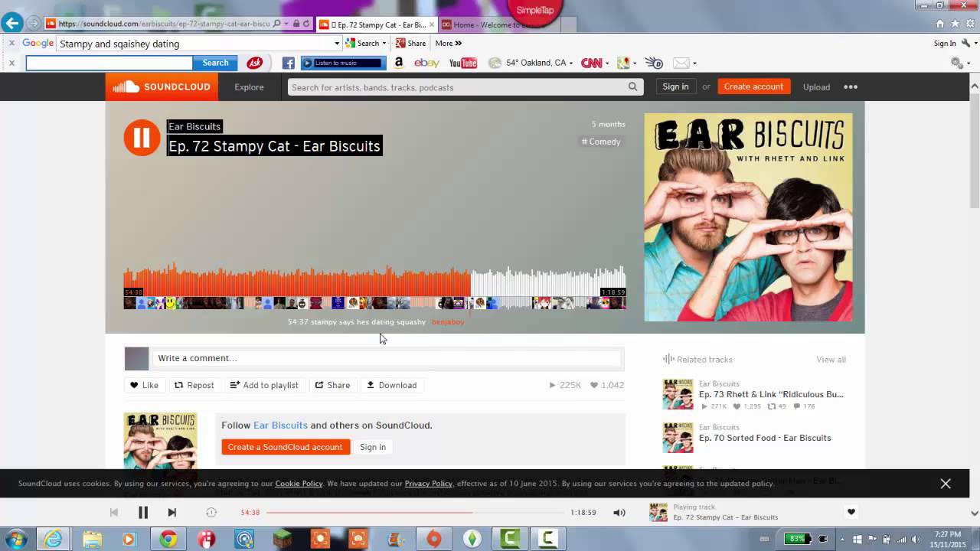Viewport: 980px width, 551px height.
Task: Click the #Comedy tag
Action: [601, 142]
